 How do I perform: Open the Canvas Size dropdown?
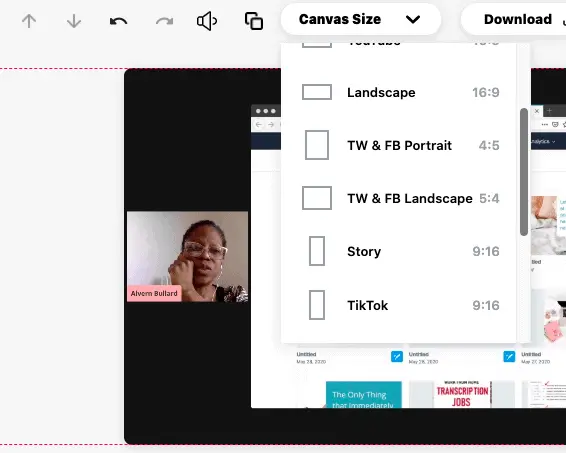(361, 19)
